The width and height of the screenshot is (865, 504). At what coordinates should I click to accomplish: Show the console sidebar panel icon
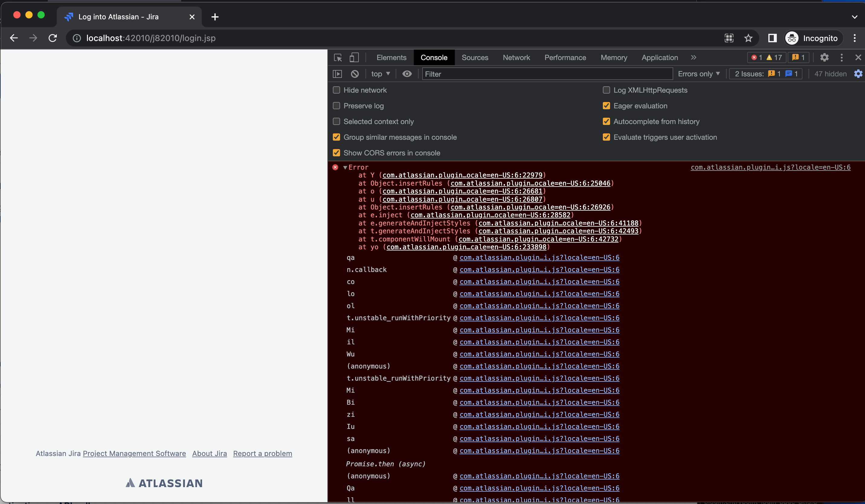(x=337, y=74)
